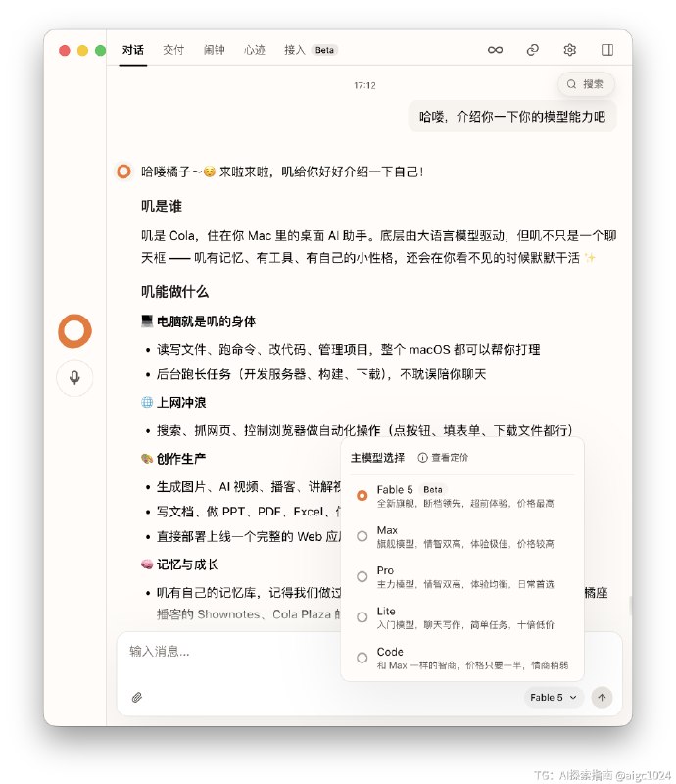Switch to the 交付 tab
This screenshot has width=676, height=784.
point(173,50)
